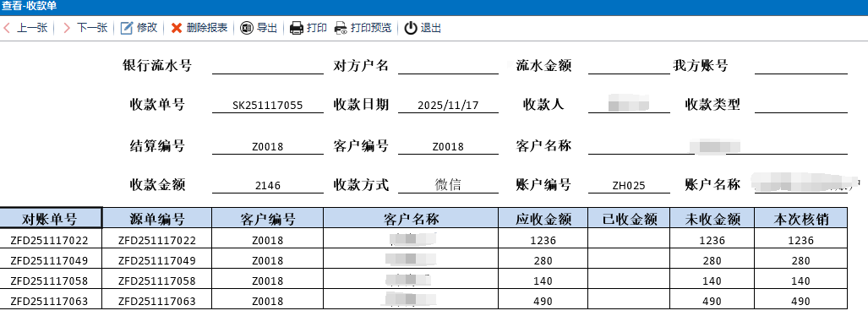The width and height of the screenshot is (868, 327).
Task: Go to previous record with 上一张 arrow
Action: click(7, 28)
